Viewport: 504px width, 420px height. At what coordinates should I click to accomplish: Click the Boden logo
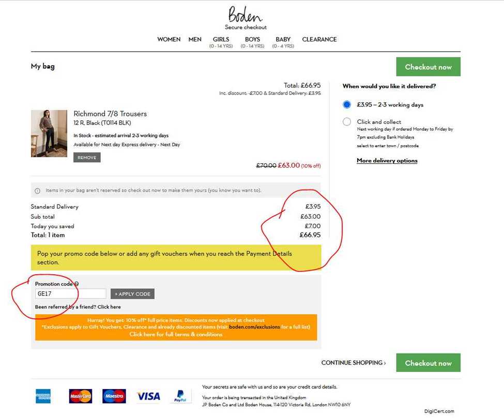tap(245, 14)
